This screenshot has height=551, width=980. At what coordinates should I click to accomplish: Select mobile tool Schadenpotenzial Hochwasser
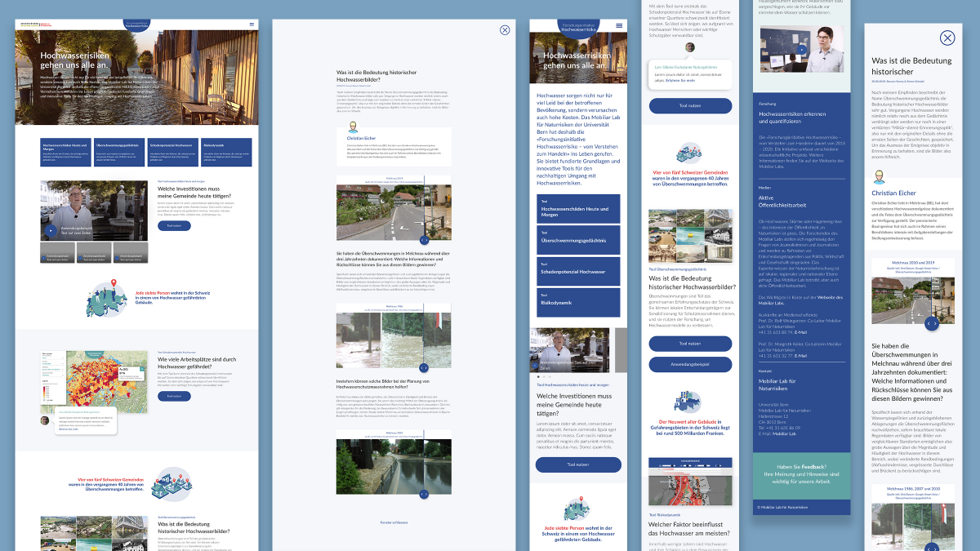578,271
